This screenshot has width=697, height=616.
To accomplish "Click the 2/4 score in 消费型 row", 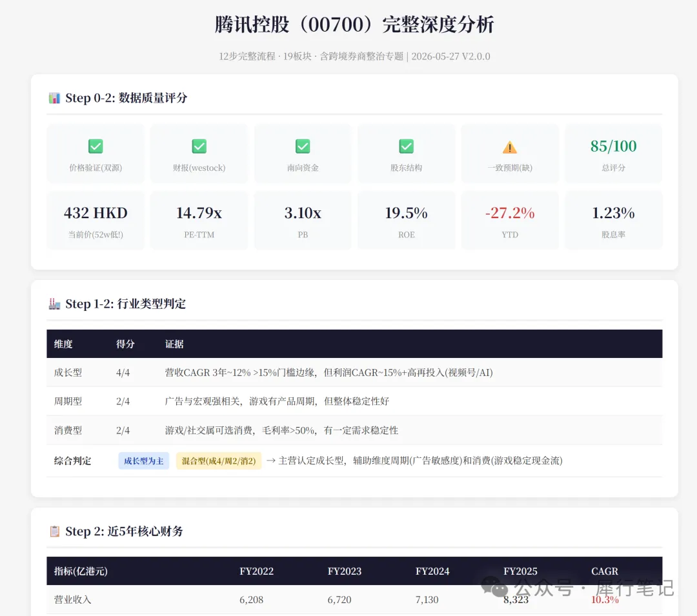I will [x=123, y=430].
